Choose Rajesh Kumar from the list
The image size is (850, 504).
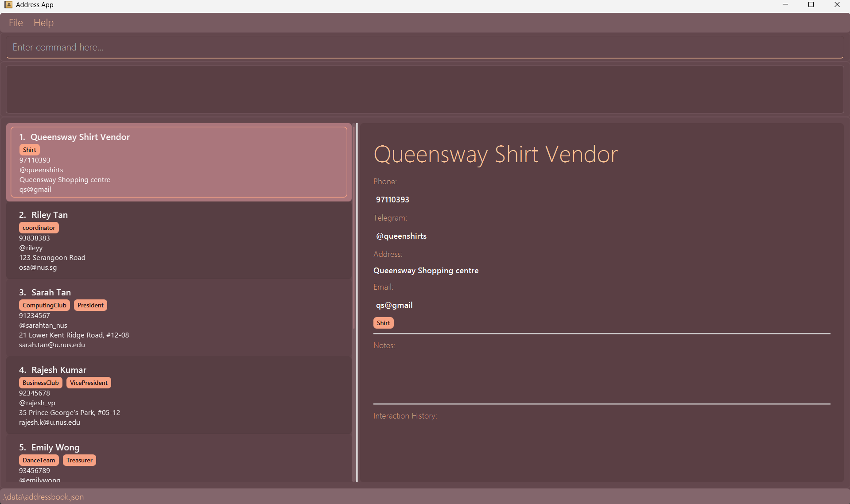point(179,395)
